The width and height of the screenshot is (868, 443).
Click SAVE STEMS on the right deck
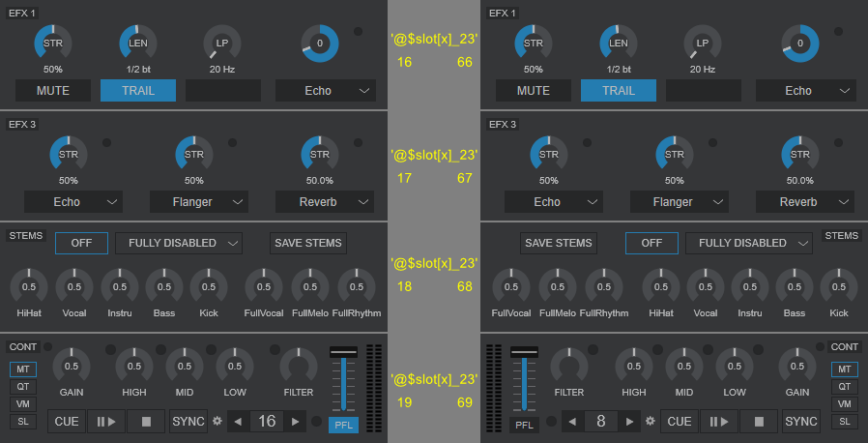pyautogui.click(x=559, y=243)
